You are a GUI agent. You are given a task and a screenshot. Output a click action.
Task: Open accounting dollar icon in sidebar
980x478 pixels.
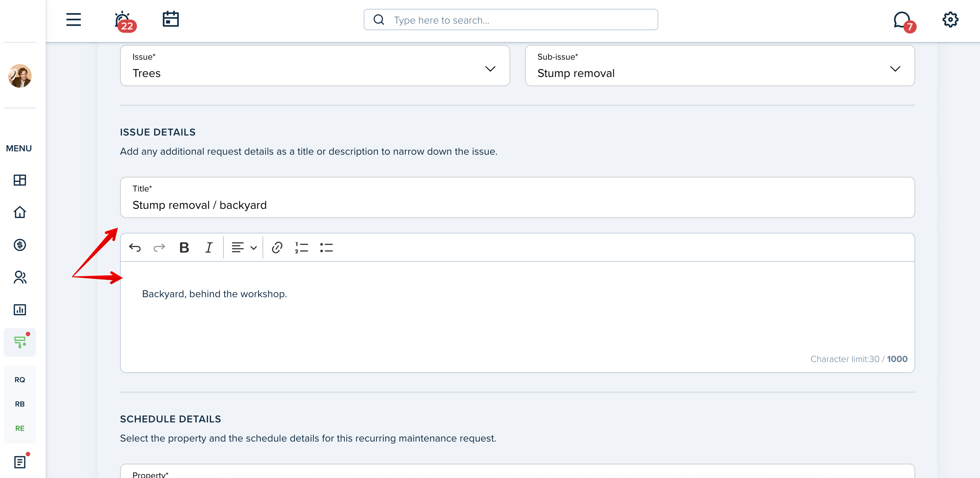20,245
